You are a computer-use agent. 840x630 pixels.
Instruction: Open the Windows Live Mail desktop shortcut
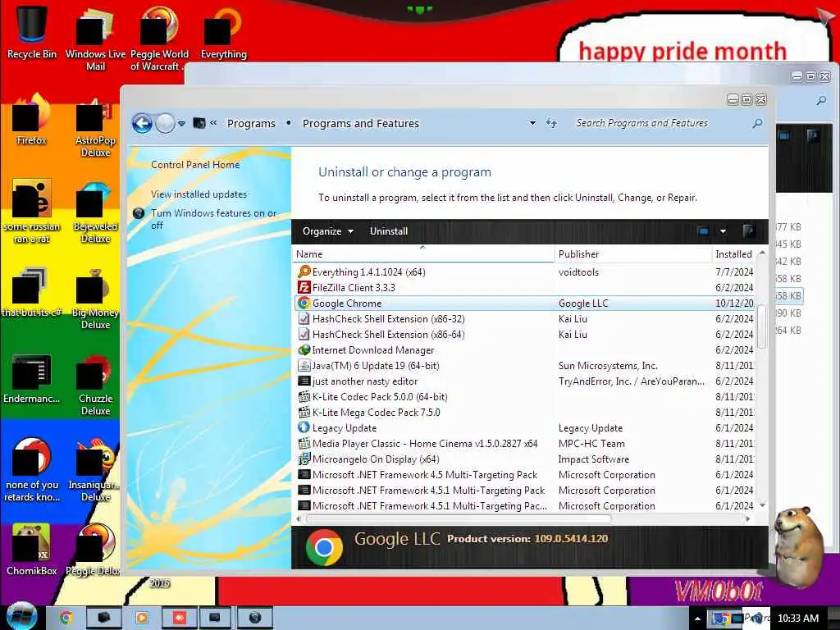click(95, 38)
